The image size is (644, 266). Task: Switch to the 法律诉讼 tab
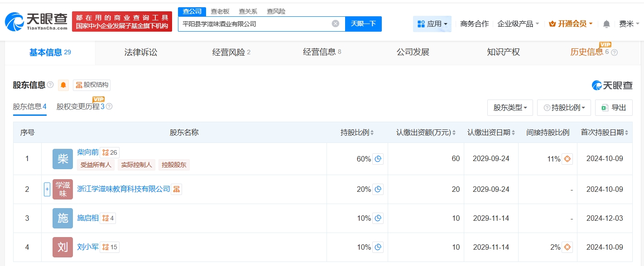coord(141,52)
